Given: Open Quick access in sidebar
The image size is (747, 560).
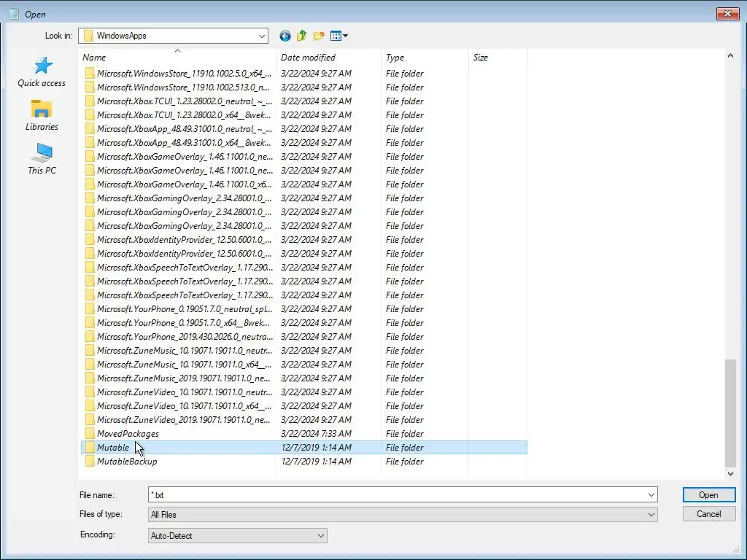Looking at the screenshot, I should click(42, 72).
